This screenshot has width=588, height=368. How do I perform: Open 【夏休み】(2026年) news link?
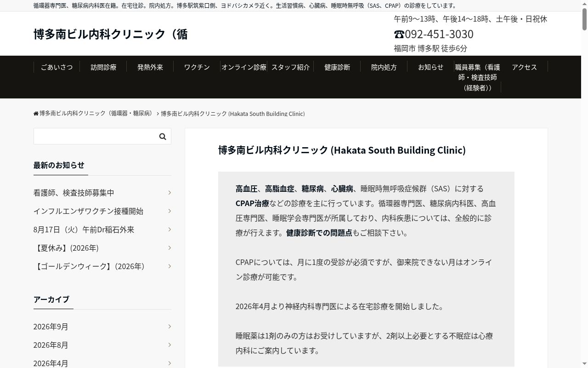coord(66,247)
